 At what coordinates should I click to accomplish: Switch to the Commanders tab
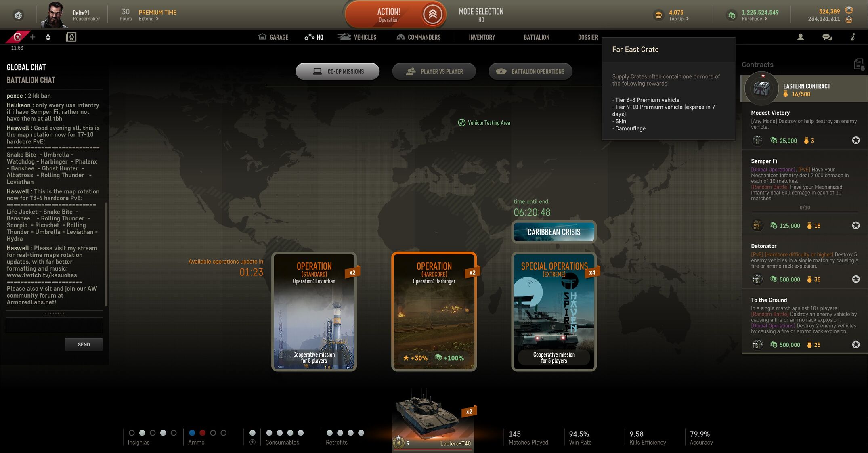419,37
